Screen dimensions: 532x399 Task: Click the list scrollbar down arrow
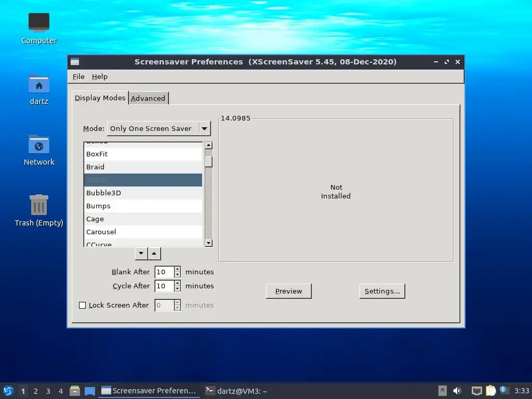[x=209, y=243]
